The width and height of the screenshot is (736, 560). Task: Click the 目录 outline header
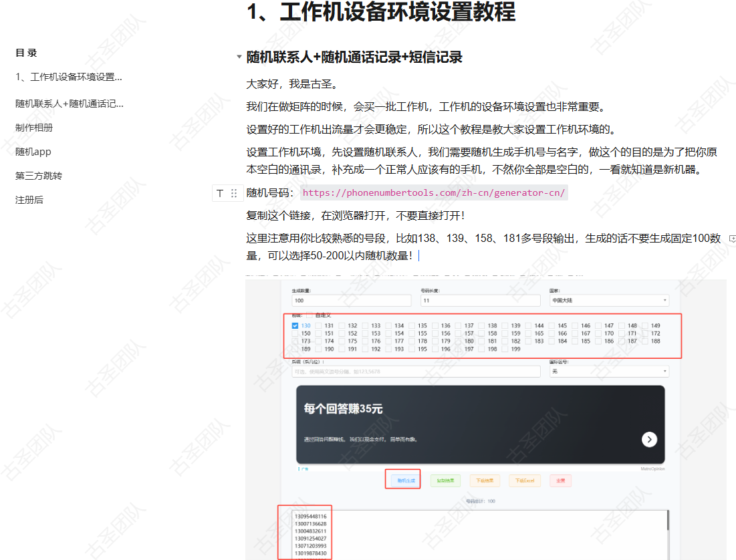click(x=26, y=53)
